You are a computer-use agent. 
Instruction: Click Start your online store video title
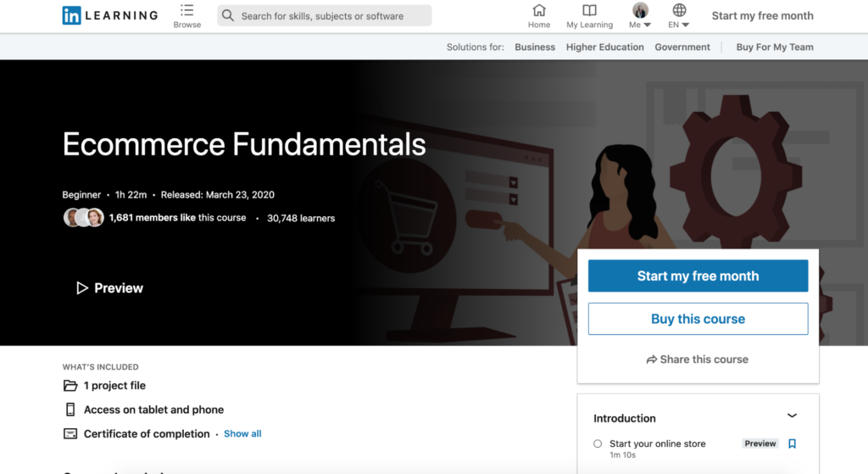point(658,443)
